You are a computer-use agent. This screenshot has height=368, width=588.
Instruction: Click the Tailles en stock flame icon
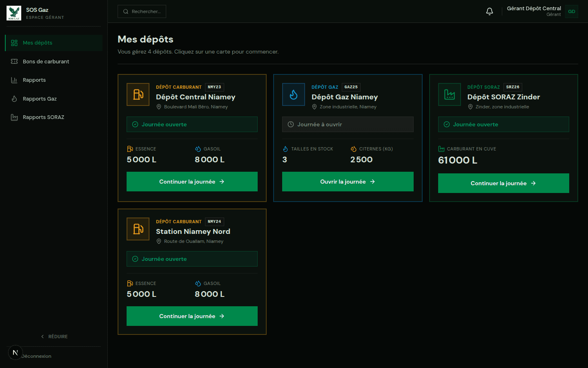(x=285, y=149)
